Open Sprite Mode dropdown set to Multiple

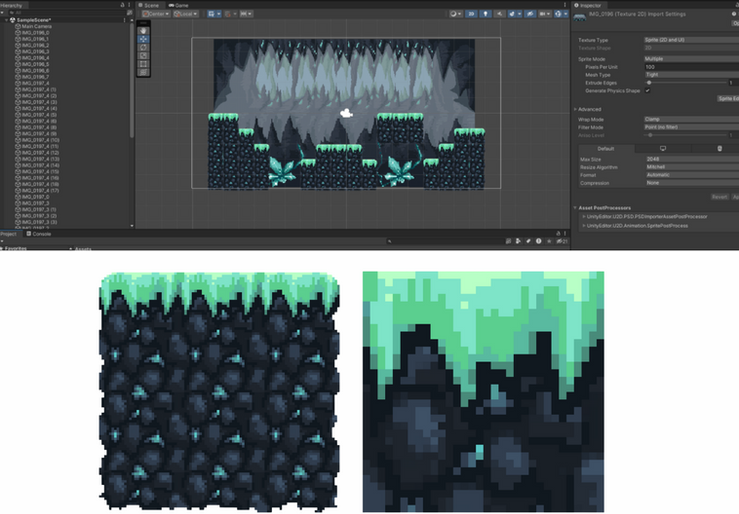click(691, 59)
